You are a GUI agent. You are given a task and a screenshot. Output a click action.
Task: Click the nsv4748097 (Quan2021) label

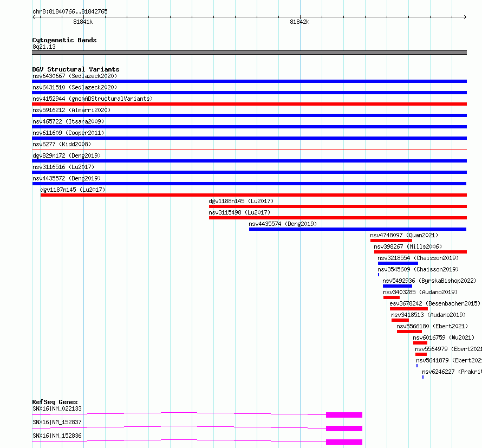[404, 235]
